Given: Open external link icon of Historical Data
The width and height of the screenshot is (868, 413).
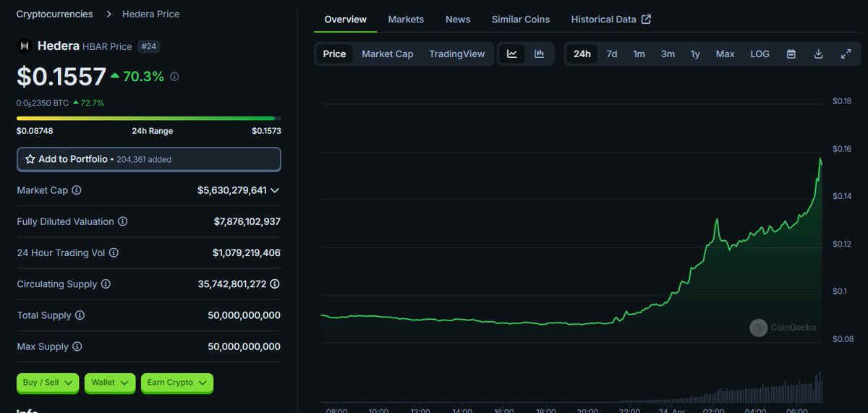Looking at the screenshot, I should [x=647, y=20].
